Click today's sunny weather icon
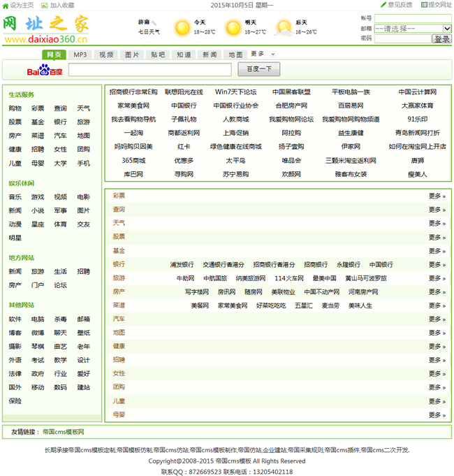The width and height of the screenshot is (454, 476). tap(182, 28)
